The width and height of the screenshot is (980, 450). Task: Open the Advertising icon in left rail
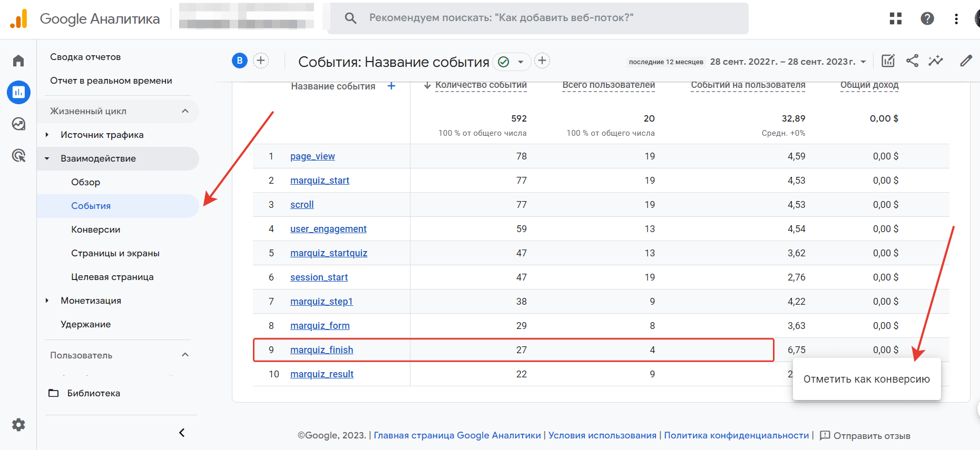[x=18, y=155]
